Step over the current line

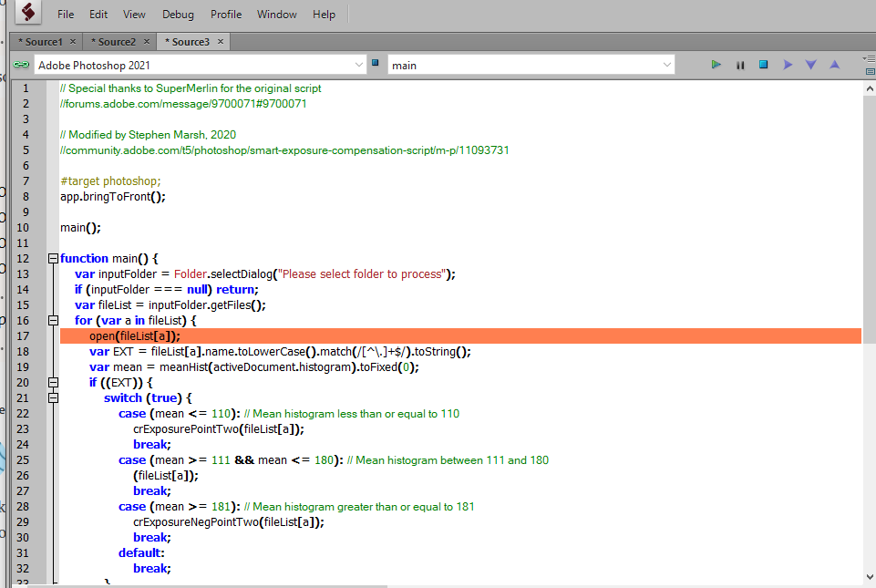coord(787,65)
